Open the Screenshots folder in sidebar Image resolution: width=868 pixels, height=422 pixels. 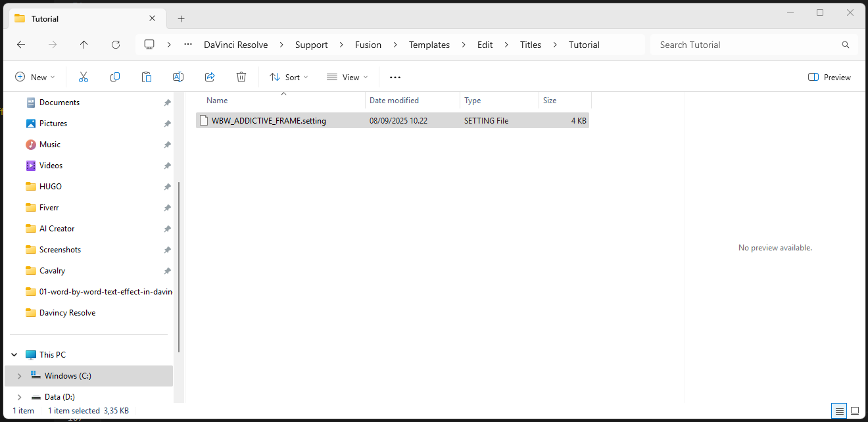pyautogui.click(x=60, y=250)
